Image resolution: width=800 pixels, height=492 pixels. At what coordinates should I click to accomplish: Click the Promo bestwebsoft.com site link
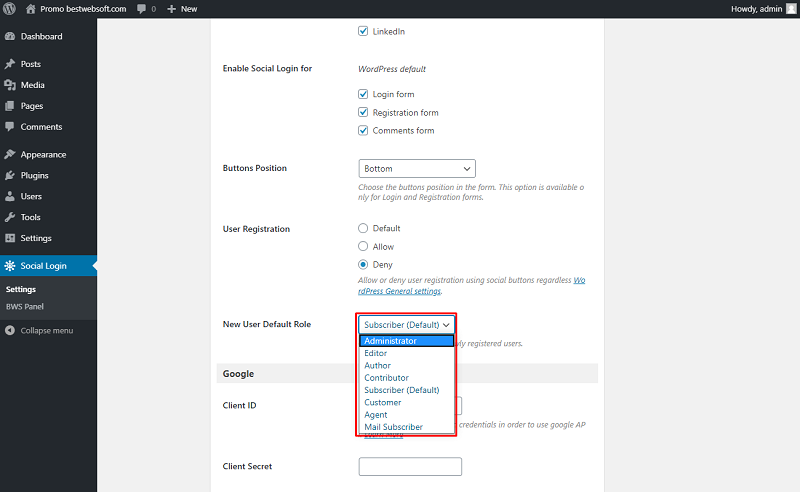[83, 9]
